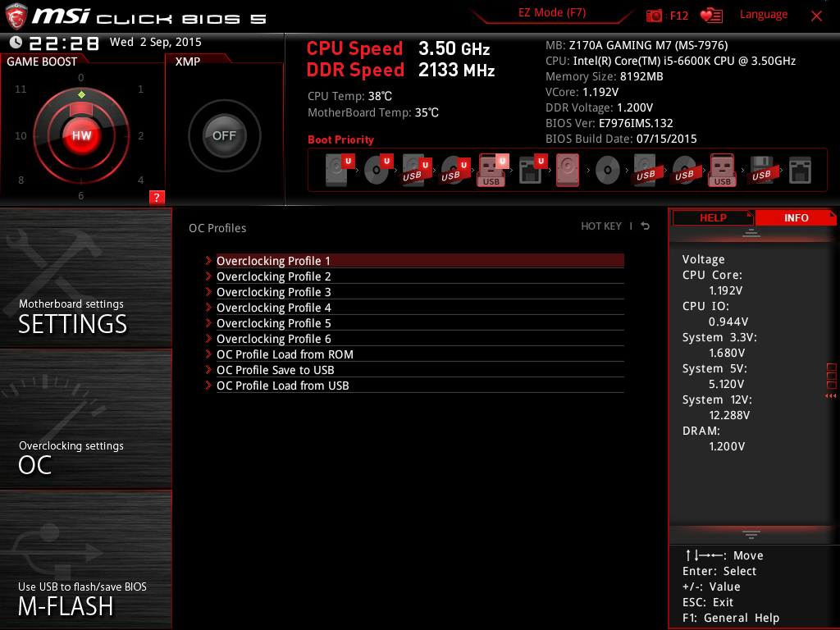
Task: Select the legacy CD/DVD boot icon without USB label
Action: [x=608, y=171]
